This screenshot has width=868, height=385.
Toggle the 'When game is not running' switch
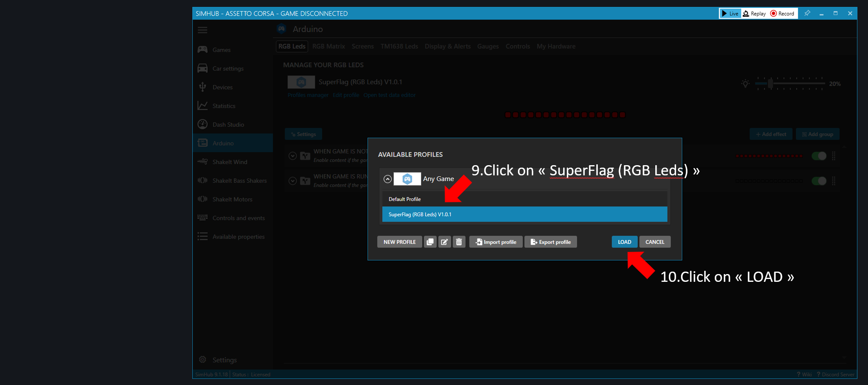pyautogui.click(x=819, y=156)
